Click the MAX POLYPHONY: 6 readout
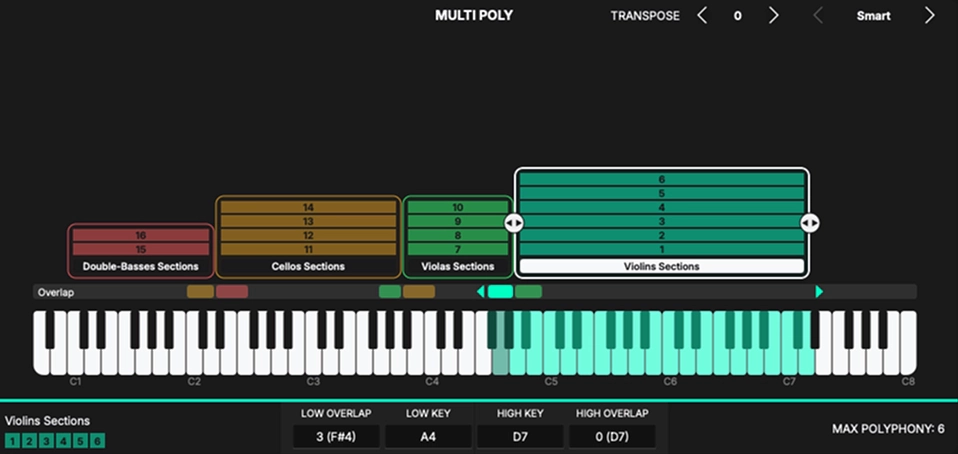 (888, 429)
